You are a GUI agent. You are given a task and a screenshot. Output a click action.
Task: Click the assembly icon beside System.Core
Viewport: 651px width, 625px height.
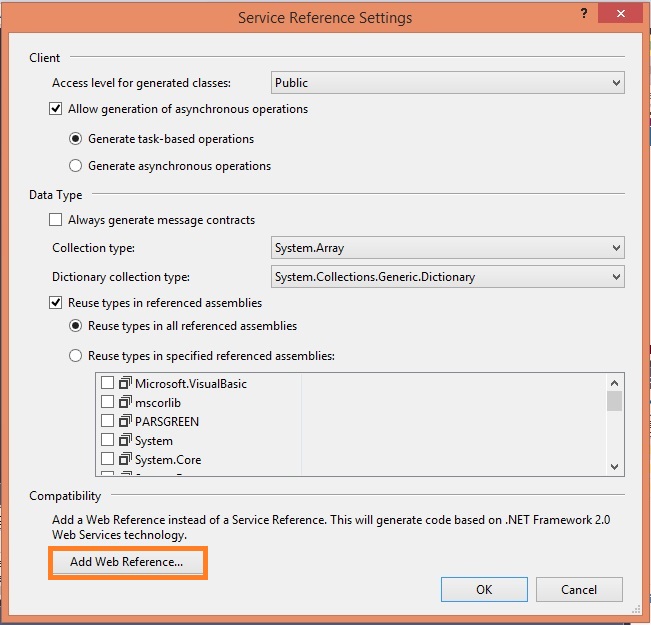[125, 460]
